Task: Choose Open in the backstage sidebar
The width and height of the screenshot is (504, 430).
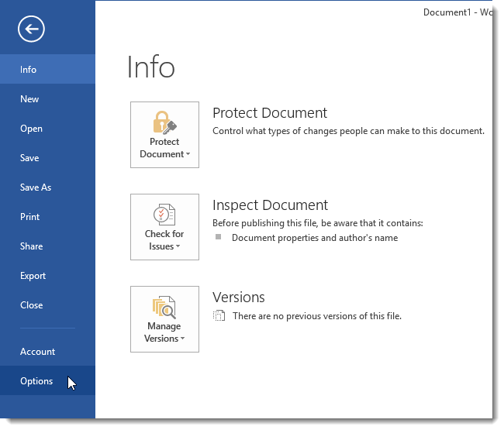Action: click(x=47, y=128)
